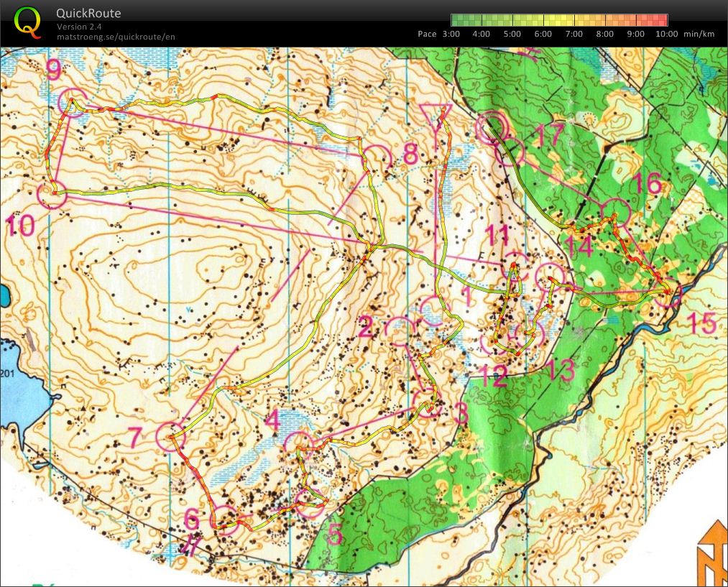Click the pace color gradient scale
Screen dimensions: 728x587
(559, 20)
